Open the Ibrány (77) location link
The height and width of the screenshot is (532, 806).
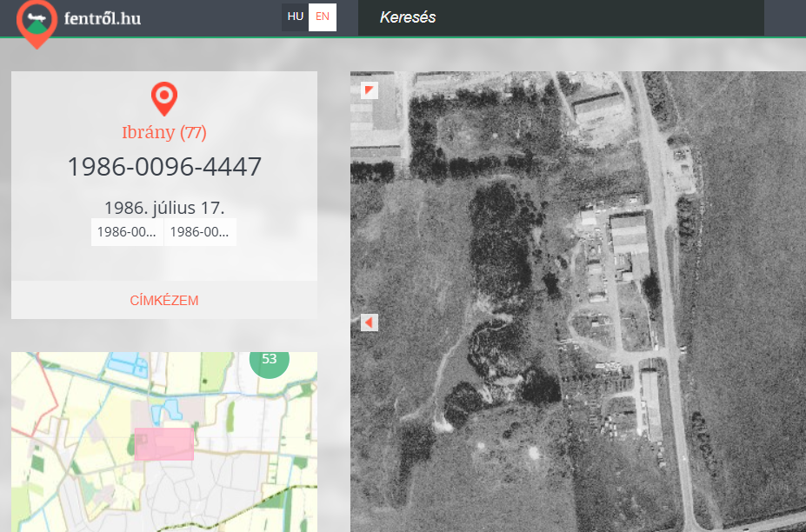(164, 133)
